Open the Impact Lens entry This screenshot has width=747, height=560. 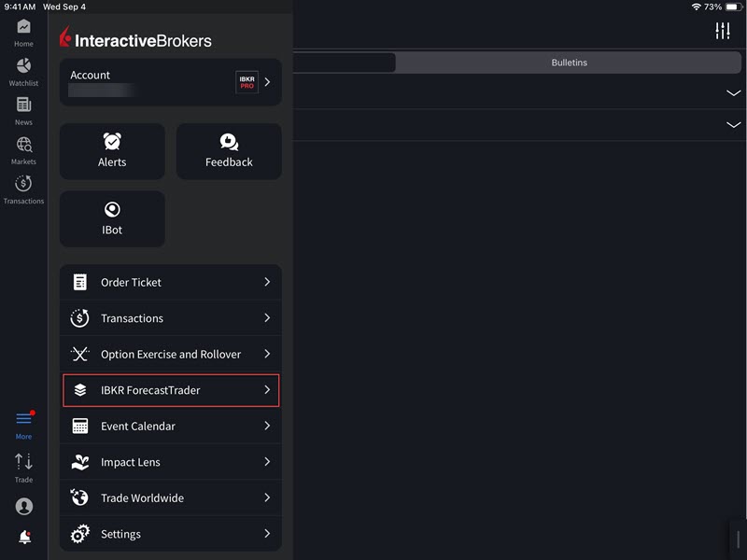pyautogui.click(x=171, y=462)
